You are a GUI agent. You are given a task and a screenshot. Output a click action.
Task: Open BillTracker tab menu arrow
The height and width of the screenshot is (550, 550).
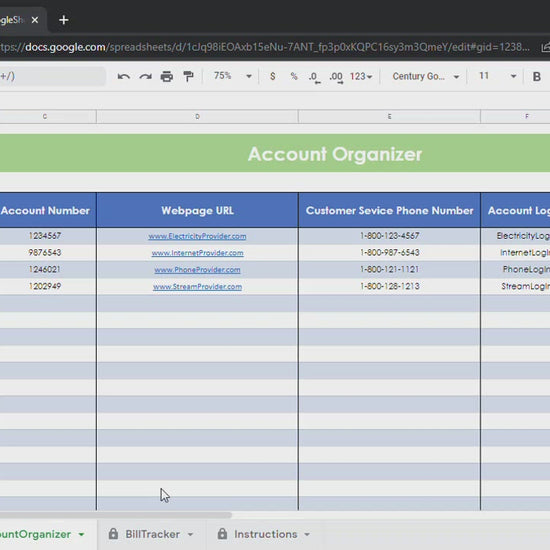pos(190,534)
